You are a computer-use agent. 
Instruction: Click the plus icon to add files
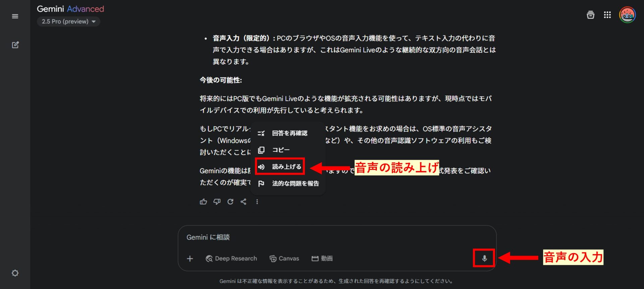190,258
